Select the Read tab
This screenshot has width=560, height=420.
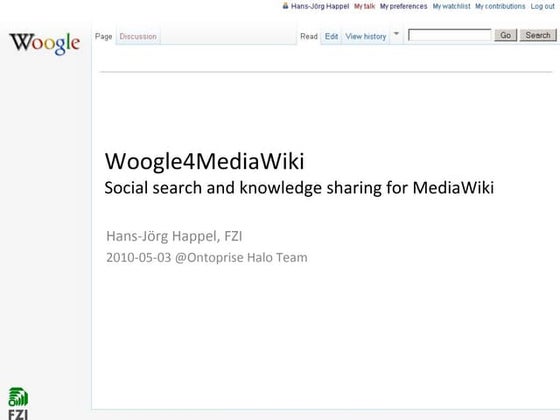pos(309,36)
